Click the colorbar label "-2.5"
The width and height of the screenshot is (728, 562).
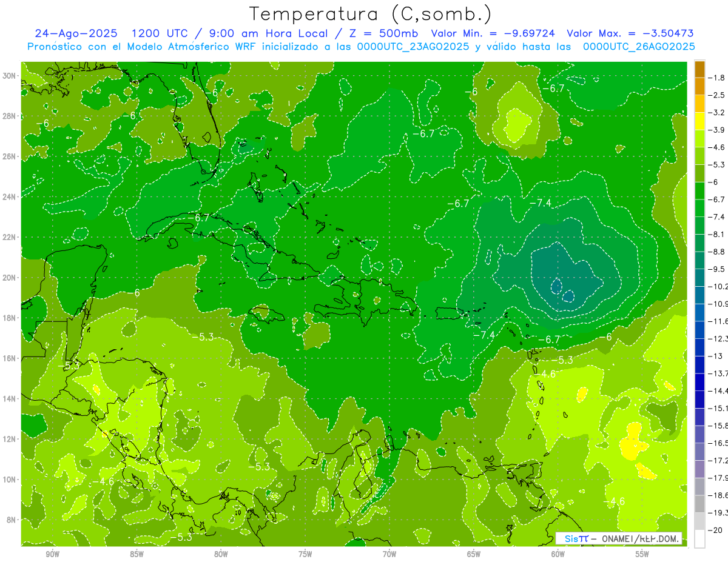tap(716, 95)
